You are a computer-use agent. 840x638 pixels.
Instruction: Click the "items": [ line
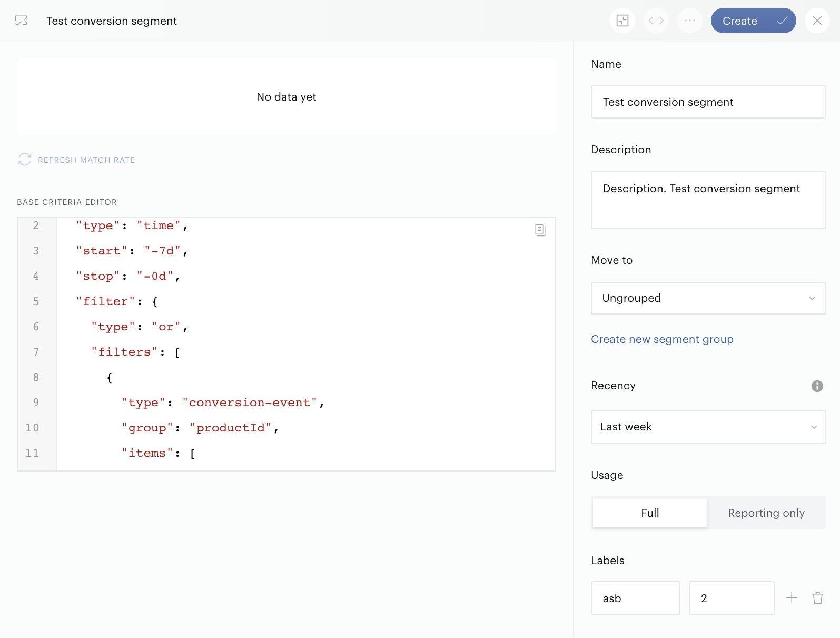[159, 453]
